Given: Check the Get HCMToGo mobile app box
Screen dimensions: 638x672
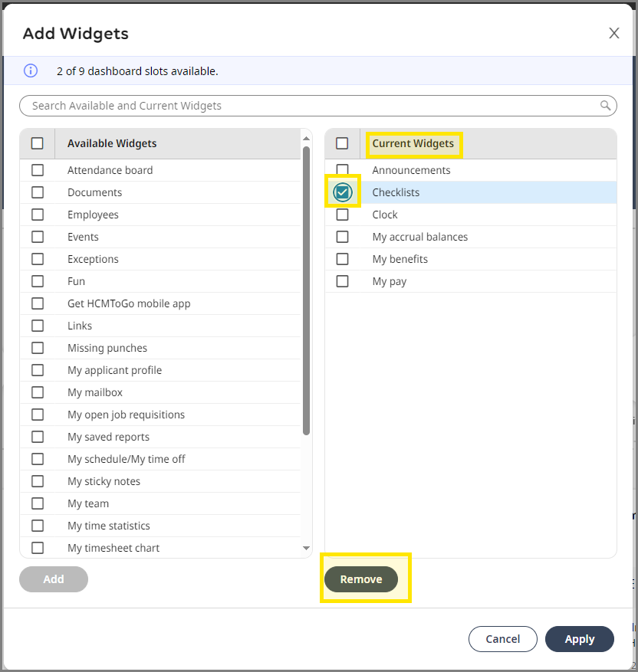Looking at the screenshot, I should (x=38, y=303).
